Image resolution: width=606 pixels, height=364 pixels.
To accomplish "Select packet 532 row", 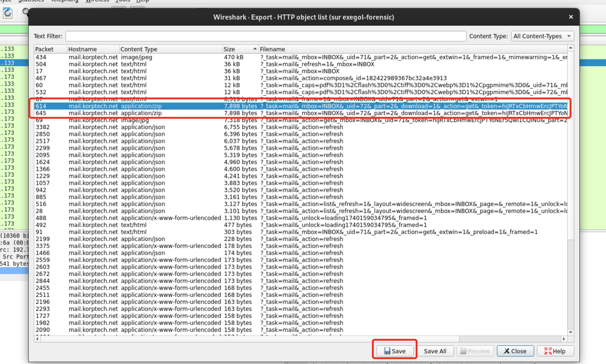I will [301, 92].
